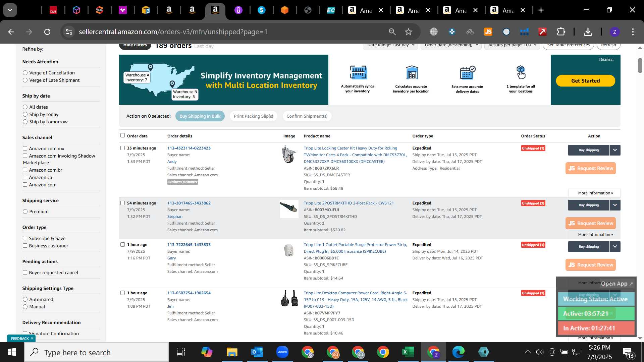
Task: Click the site info icon beside URL
Action: tap(69, 32)
